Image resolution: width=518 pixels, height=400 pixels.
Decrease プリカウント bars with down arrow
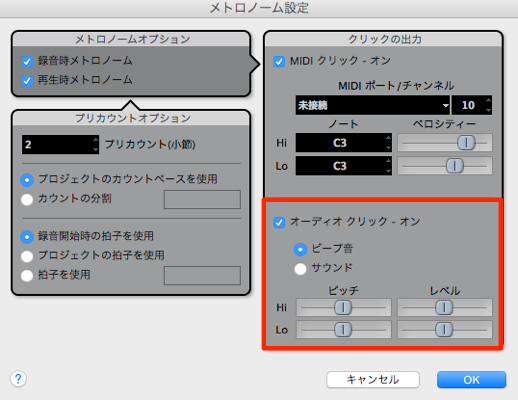click(x=96, y=149)
